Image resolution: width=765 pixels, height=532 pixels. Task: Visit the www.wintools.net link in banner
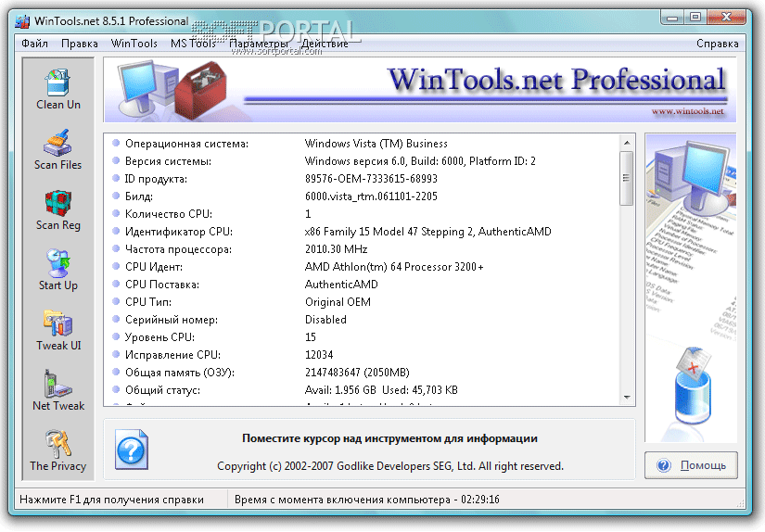click(687, 111)
